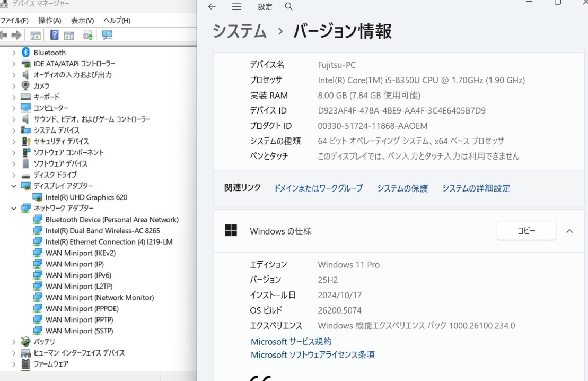Click the OS build value 26200.5074
Image resolution: width=588 pixels, height=381 pixels.
[339, 310]
